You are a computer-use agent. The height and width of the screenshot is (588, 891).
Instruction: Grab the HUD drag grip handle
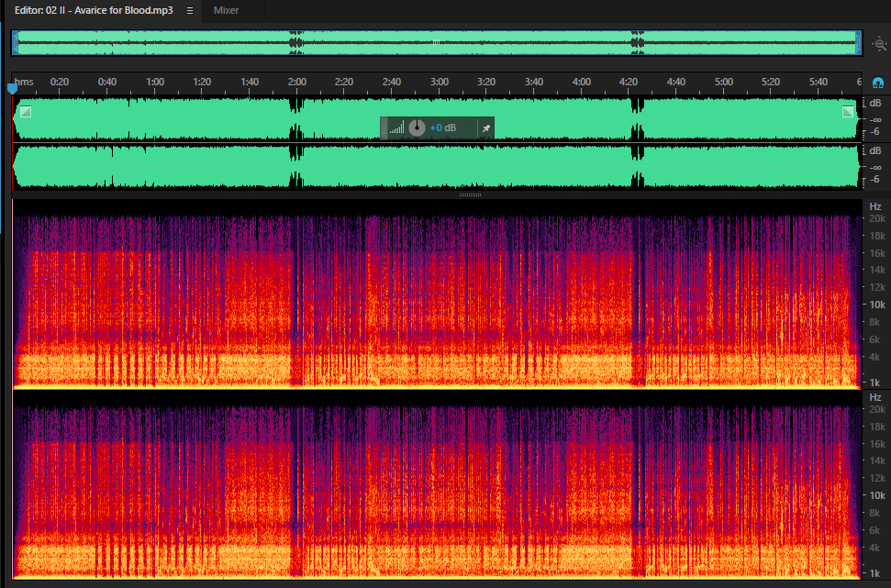[384, 128]
